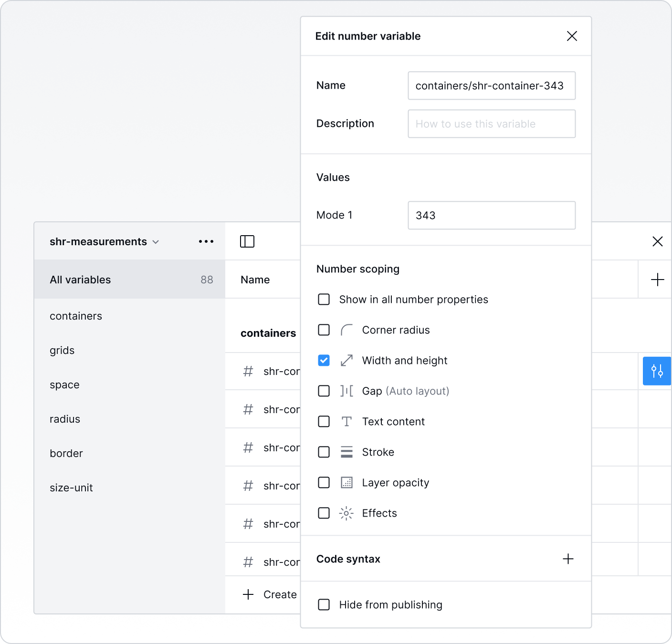Open the radius variable group

tap(65, 419)
